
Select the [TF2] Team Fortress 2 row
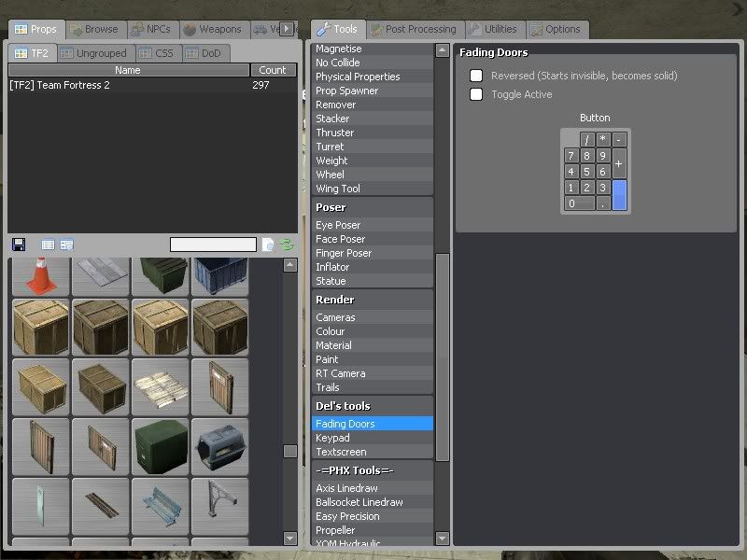point(152,85)
